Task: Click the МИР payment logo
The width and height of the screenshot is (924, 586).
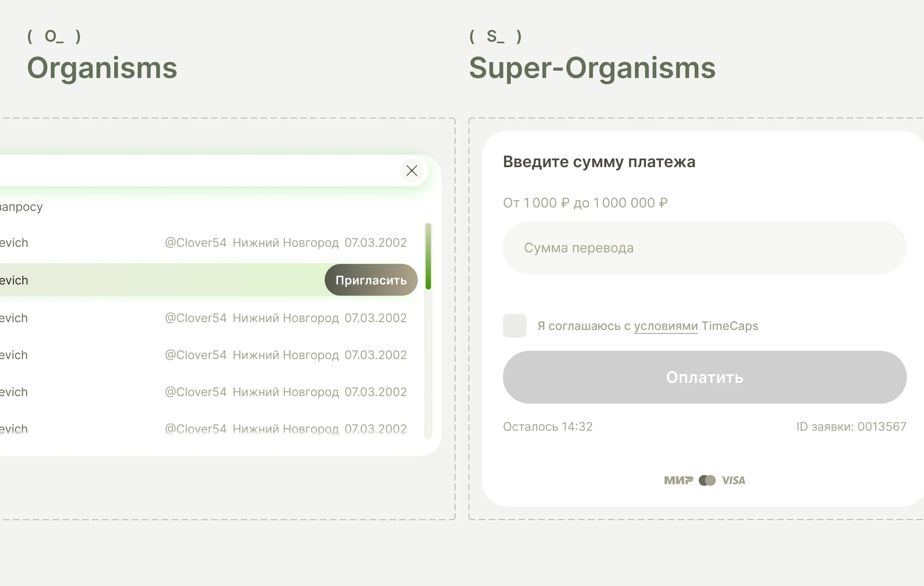Action: click(x=678, y=480)
